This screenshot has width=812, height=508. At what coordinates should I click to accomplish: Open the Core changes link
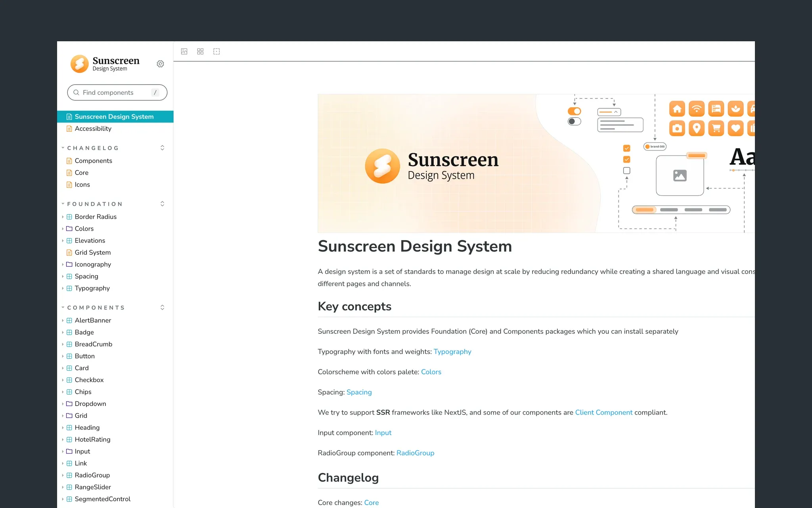(372, 502)
